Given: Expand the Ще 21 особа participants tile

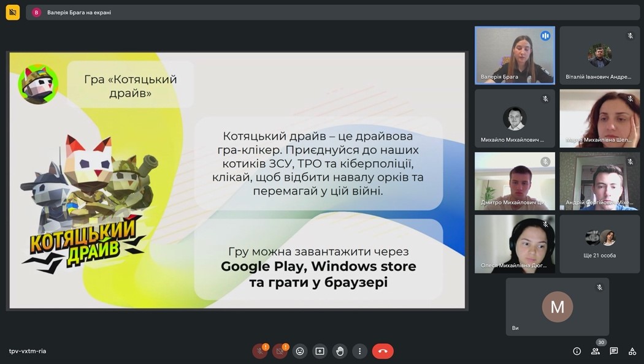Looking at the screenshot, I should [x=599, y=244].
